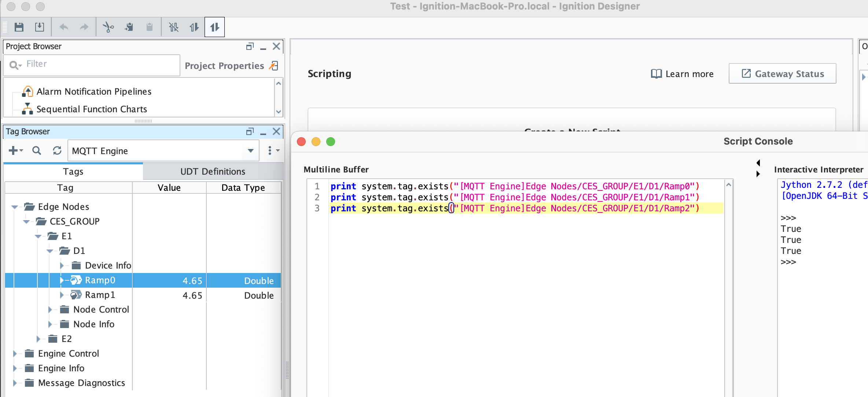Viewport: 868px width, 397px height.
Task: Undock the Tag Browser panel
Action: 250,132
